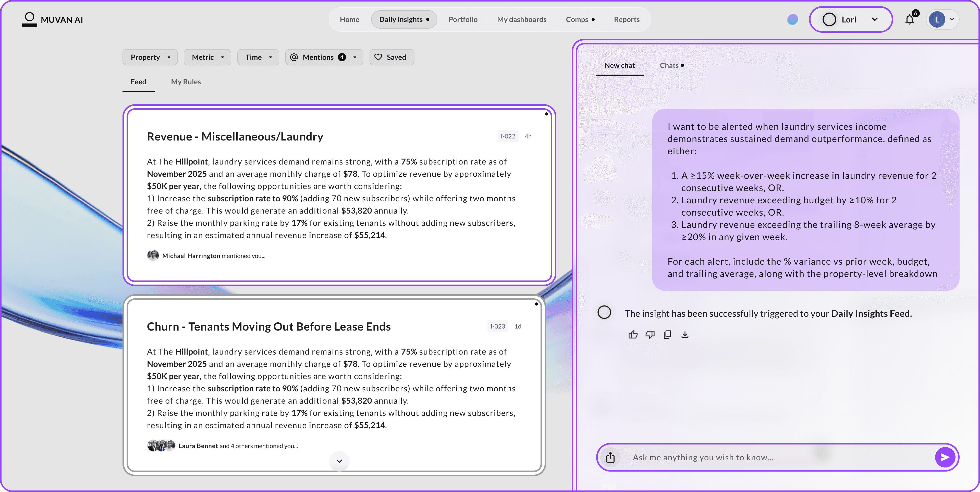Click the thumbs down feedback icon

point(650,335)
